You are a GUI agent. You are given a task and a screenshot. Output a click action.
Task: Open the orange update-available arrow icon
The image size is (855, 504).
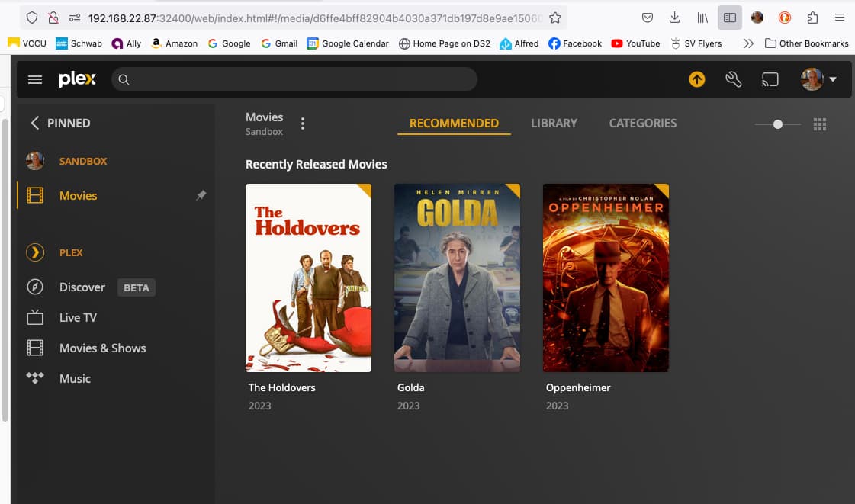pos(697,79)
